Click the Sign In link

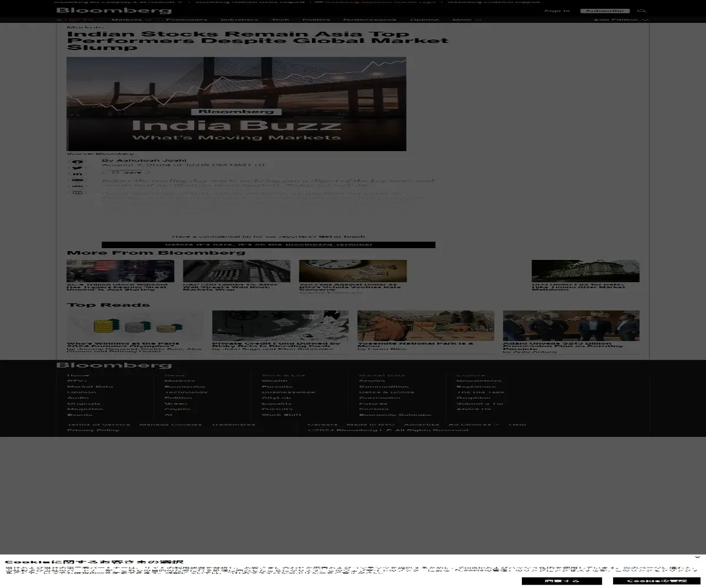point(557,11)
